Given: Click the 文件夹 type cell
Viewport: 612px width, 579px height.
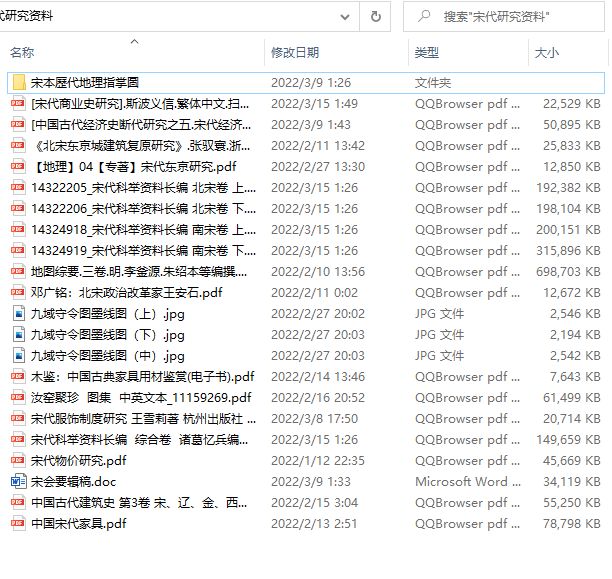Looking at the screenshot, I should point(433,83).
